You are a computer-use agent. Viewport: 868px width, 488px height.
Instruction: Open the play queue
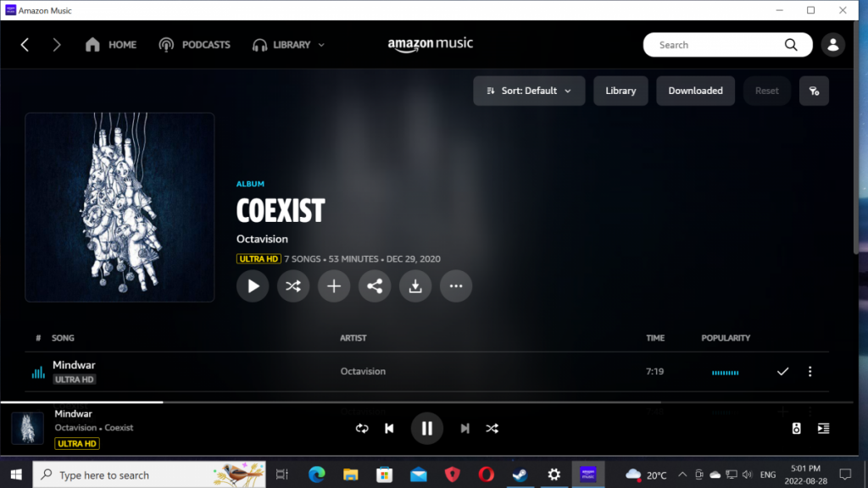click(x=824, y=428)
